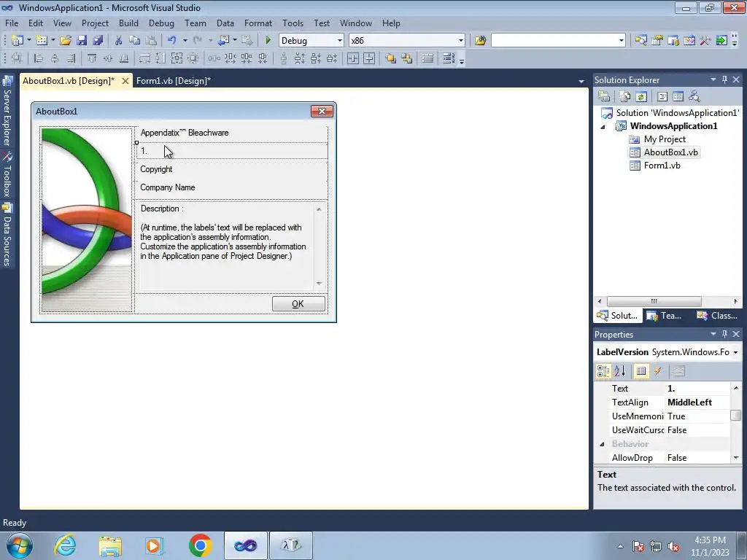Click the Solution Explorer Properties icon
Viewport: 747px width, 560px height.
[x=604, y=97]
